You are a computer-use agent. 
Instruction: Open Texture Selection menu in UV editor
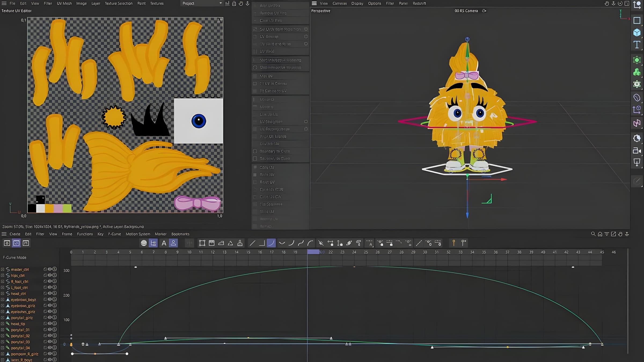[119, 3]
